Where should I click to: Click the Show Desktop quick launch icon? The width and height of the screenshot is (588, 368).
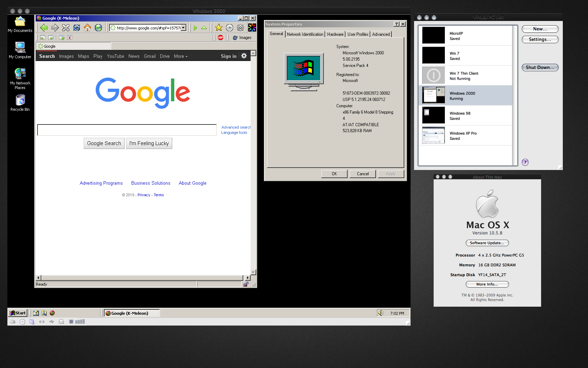pyautogui.click(x=36, y=313)
